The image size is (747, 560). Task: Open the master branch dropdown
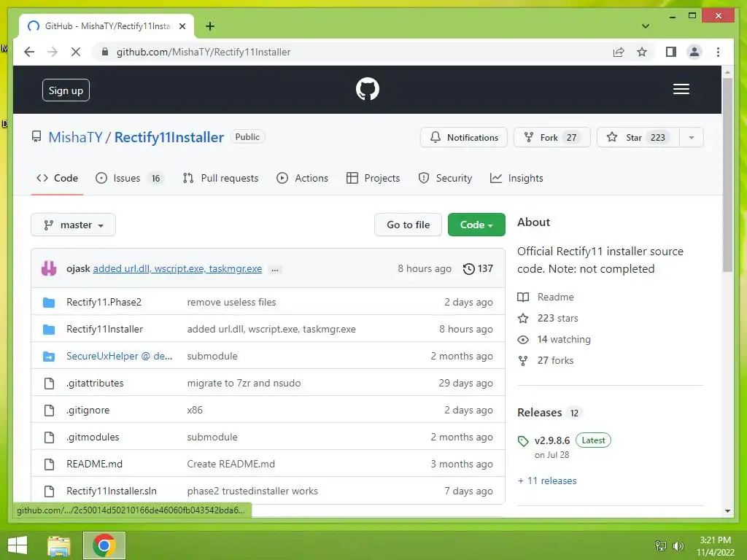pos(74,225)
